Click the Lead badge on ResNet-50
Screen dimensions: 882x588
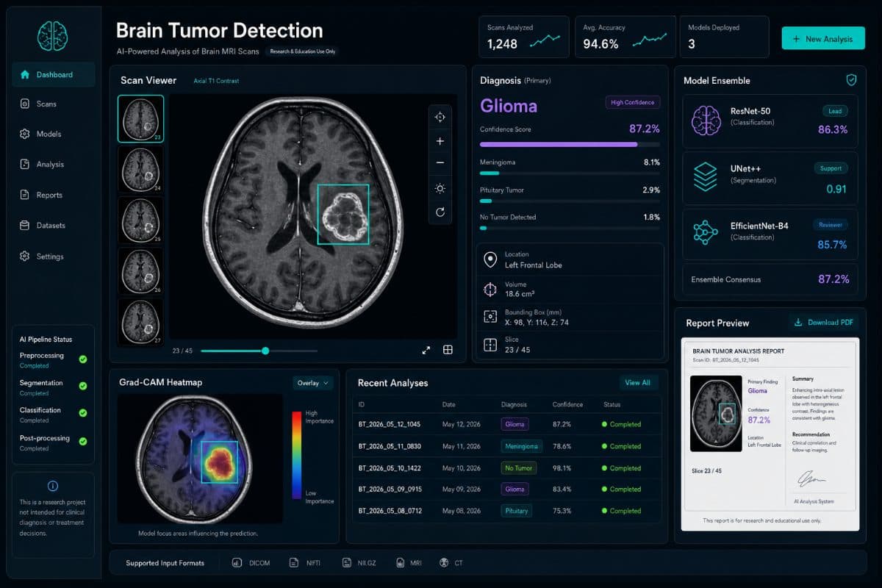[x=836, y=111]
